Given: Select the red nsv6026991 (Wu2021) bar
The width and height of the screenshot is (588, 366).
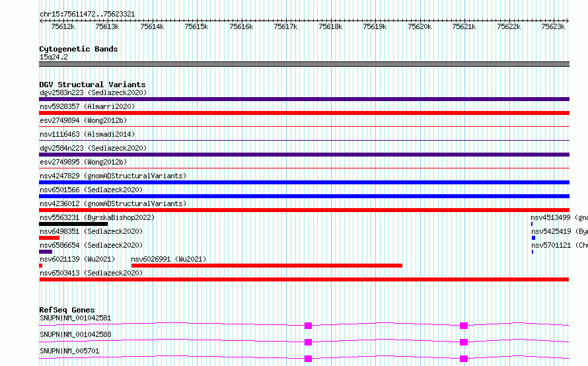Looking at the screenshot, I should 267,266.
